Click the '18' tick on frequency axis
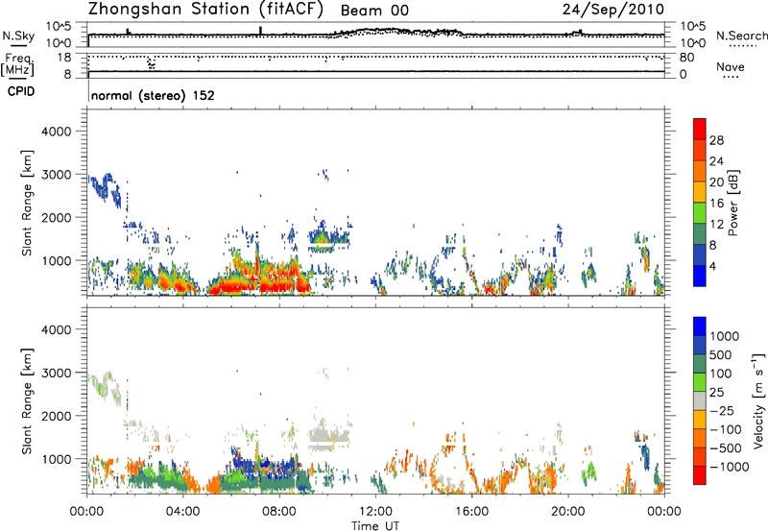This screenshot has height=532, width=768. tap(64, 58)
